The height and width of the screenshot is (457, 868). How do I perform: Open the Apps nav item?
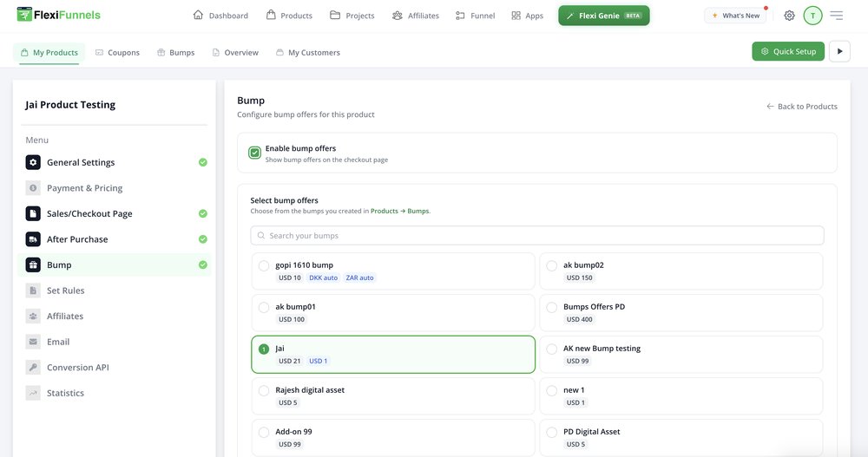click(x=527, y=16)
